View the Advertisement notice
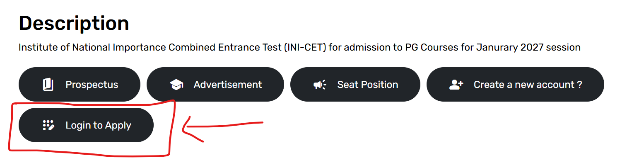Image resolution: width=644 pixels, height=158 pixels. pos(215,84)
